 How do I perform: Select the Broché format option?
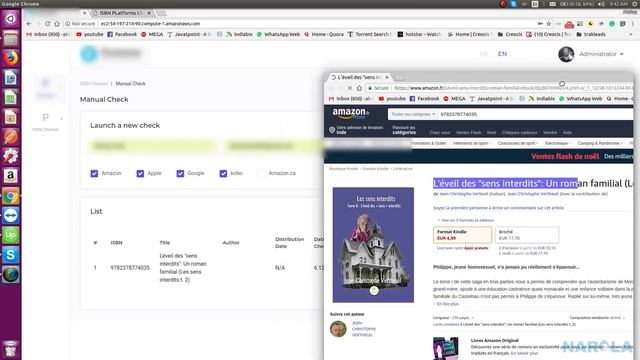pyautogui.click(x=527, y=235)
